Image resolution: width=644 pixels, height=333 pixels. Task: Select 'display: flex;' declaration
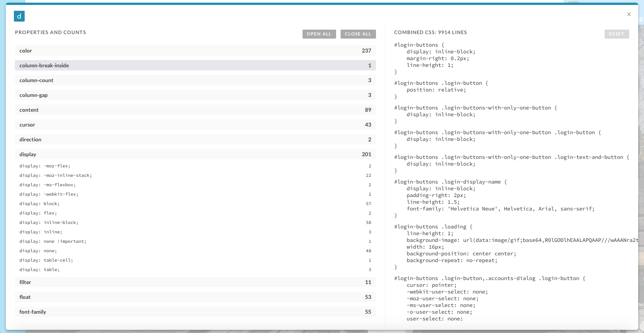[x=38, y=213]
